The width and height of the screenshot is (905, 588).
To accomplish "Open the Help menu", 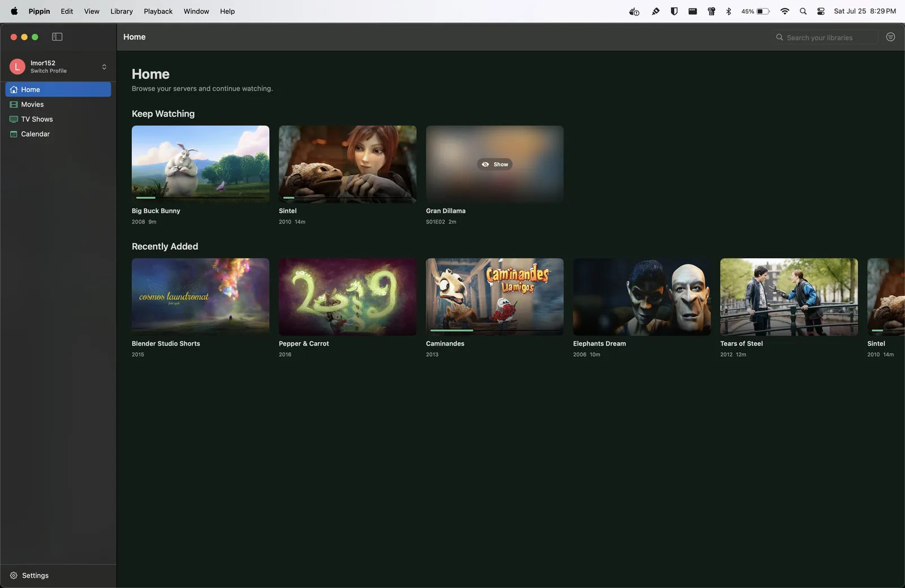I will coord(227,11).
